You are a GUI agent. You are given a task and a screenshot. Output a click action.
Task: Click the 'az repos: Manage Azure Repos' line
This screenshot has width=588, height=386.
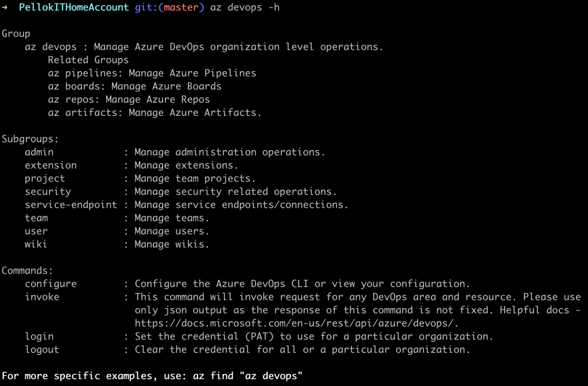pos(129,99)
